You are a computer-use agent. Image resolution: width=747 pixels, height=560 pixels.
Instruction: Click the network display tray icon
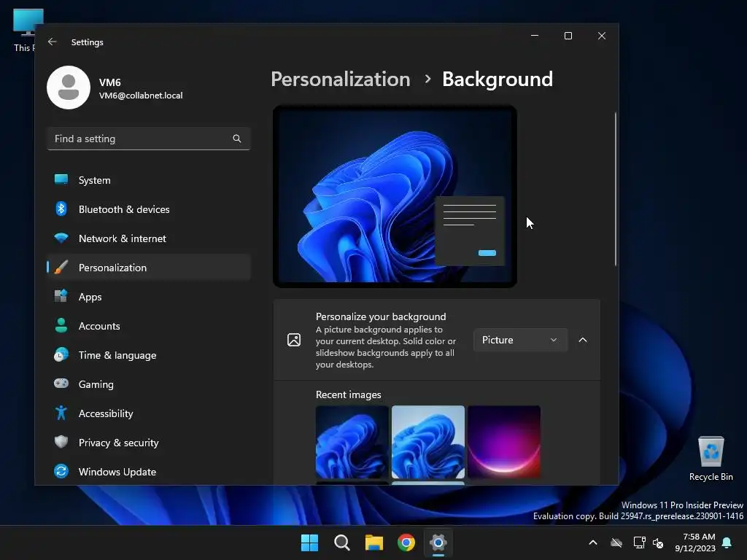pos(639,542)
